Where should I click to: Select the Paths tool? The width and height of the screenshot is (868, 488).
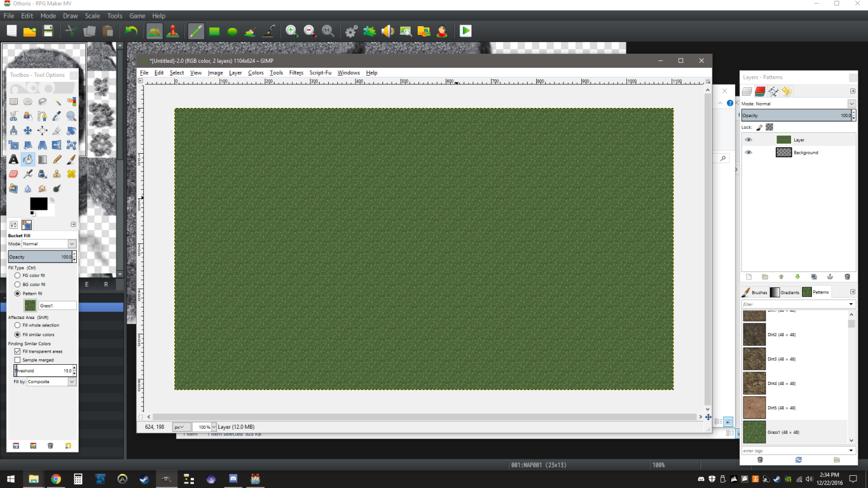43,116
